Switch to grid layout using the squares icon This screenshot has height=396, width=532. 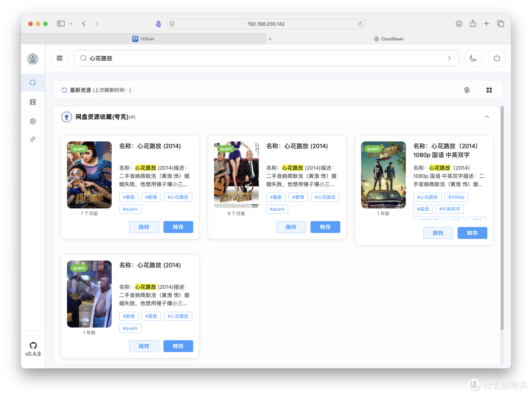pos(489,90)
